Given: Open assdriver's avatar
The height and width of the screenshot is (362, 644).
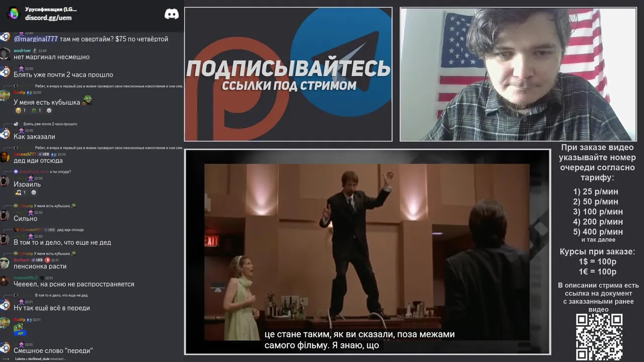Looking at the screenshot, I should click(x=5, y=54).
